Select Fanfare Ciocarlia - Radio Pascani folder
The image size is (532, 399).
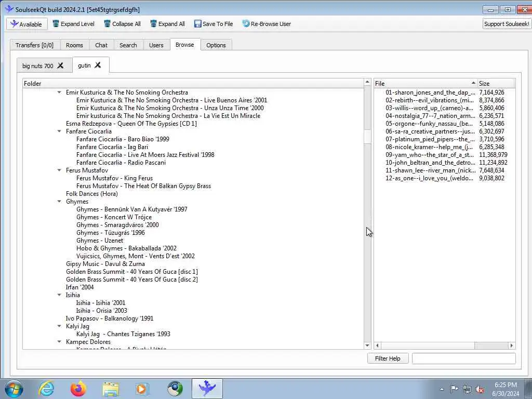(121, 163)
